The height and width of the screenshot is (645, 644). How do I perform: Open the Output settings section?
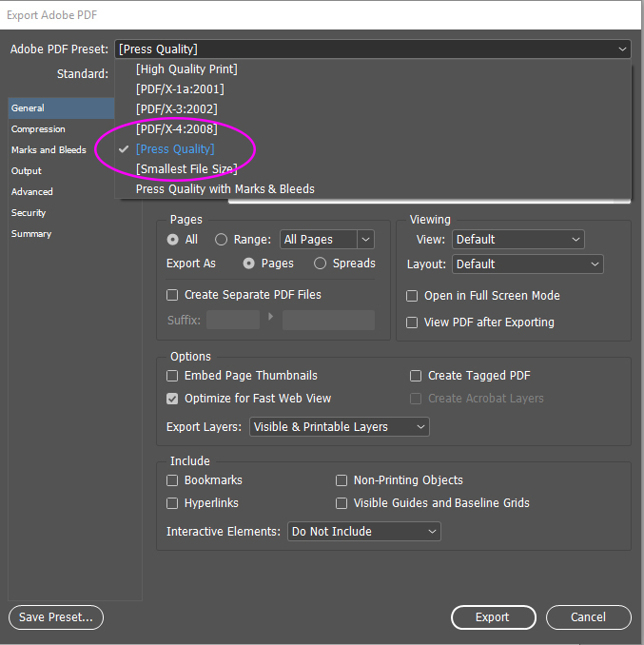point(61,171)
